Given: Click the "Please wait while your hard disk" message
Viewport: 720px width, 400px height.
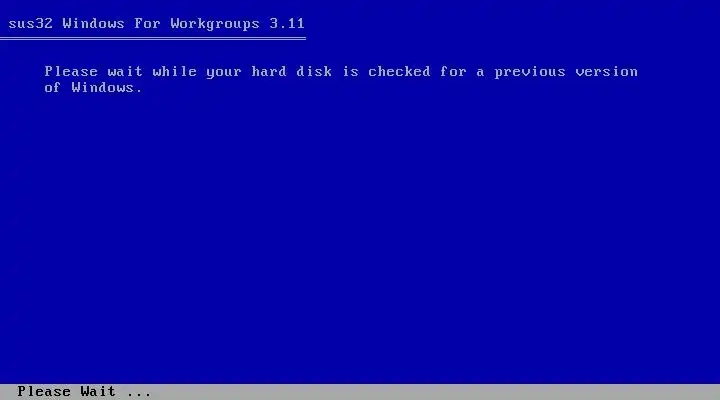Looking at the screenshot, I should 188,72.
